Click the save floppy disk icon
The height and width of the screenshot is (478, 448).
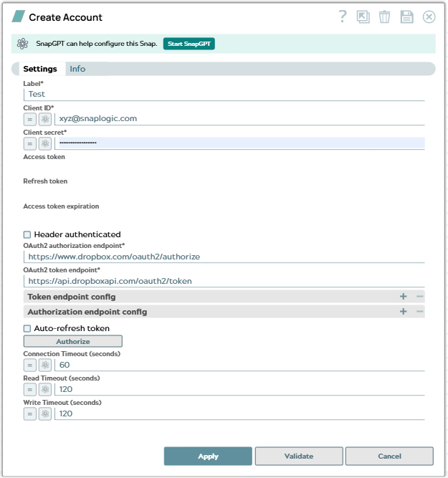click(406, 16)
